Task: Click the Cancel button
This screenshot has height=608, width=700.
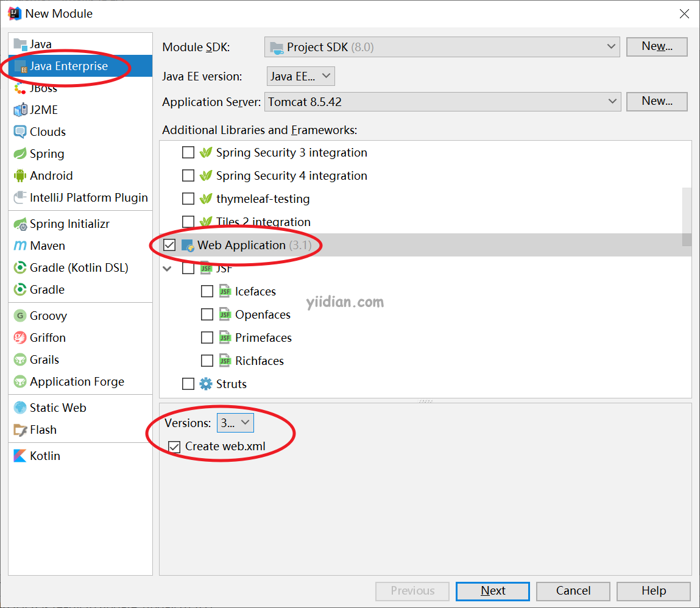Action: pyautogui.click(x=573, y=591)
